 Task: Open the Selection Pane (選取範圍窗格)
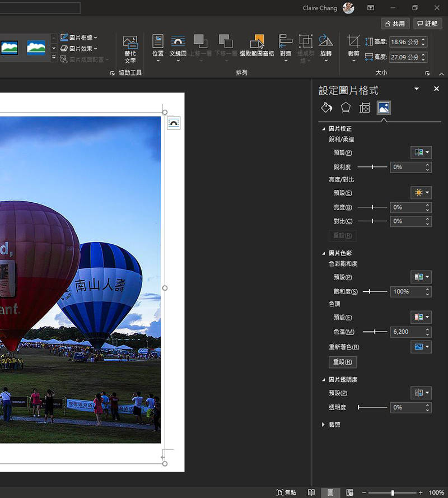256,46
